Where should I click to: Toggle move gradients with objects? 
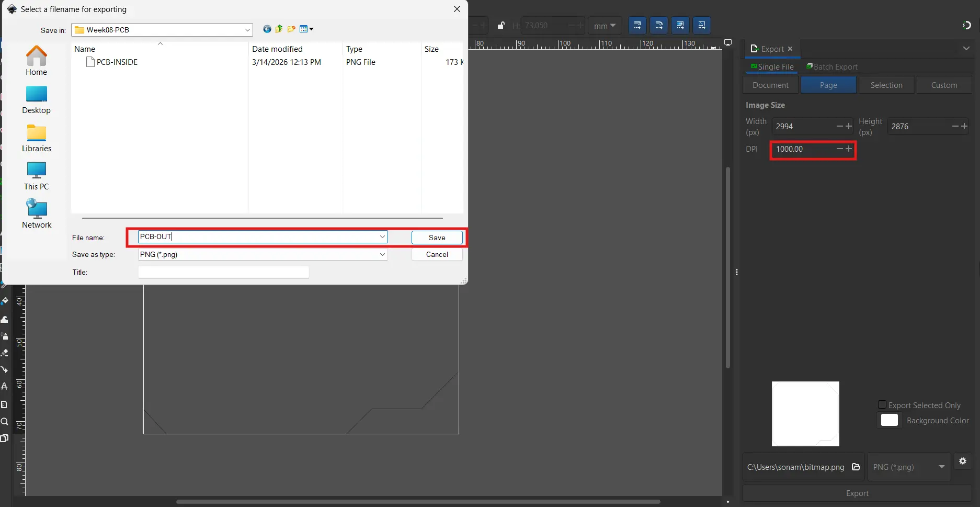[x=680, y=25]
